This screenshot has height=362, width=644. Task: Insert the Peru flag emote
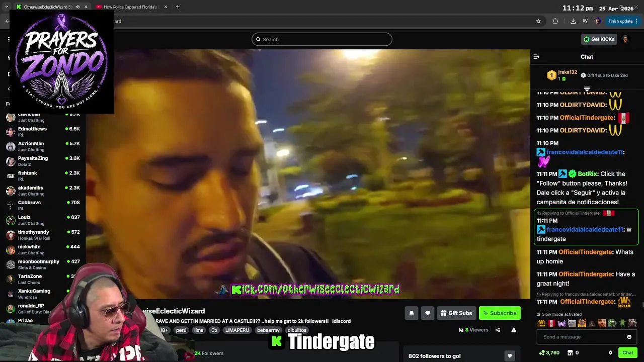click(x=551, y=323)
